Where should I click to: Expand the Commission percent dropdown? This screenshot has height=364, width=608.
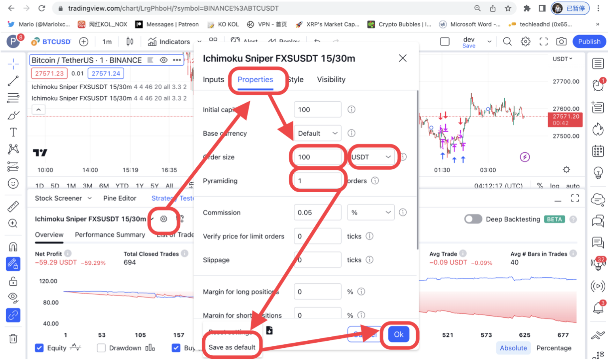coord(370,212)
